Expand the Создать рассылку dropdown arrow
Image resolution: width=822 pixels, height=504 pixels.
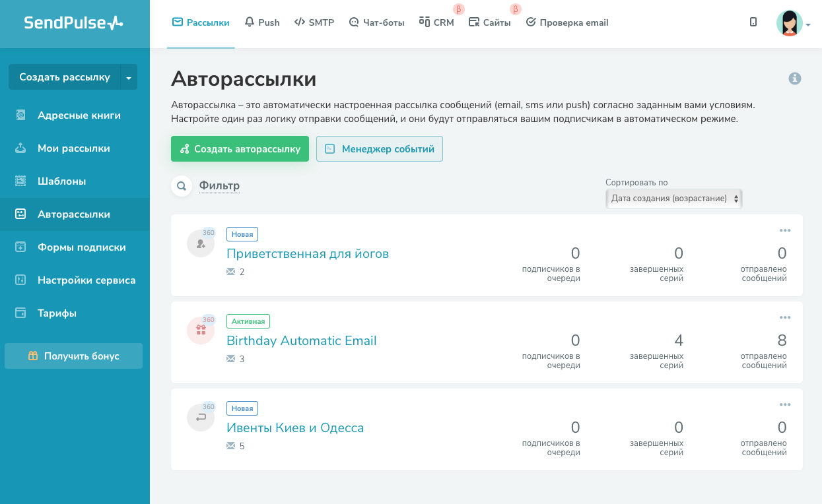click(x=129, y=77)
